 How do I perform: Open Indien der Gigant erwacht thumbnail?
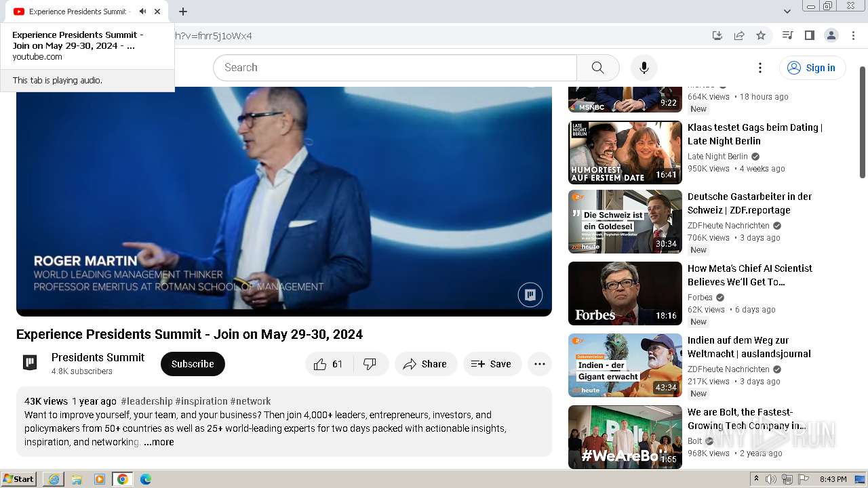[x=625, y=365]
